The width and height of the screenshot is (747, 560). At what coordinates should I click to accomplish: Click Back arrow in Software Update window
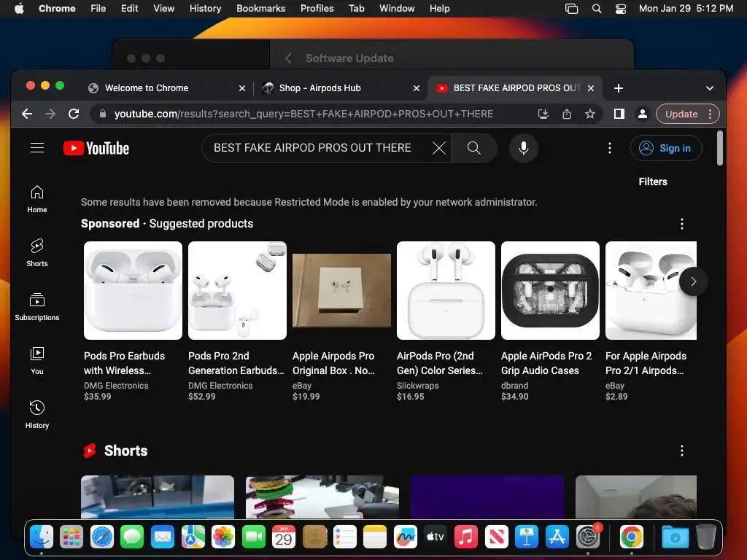[288, 58]
